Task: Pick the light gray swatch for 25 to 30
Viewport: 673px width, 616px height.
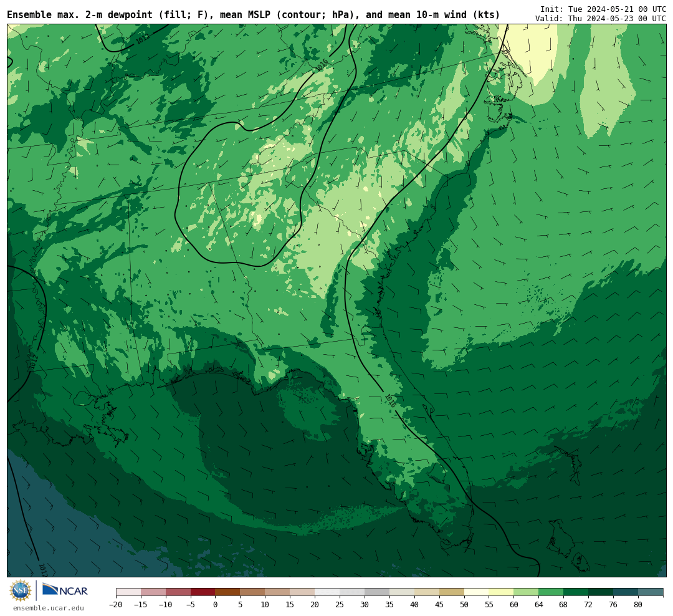Action: (x=352, y=592)
